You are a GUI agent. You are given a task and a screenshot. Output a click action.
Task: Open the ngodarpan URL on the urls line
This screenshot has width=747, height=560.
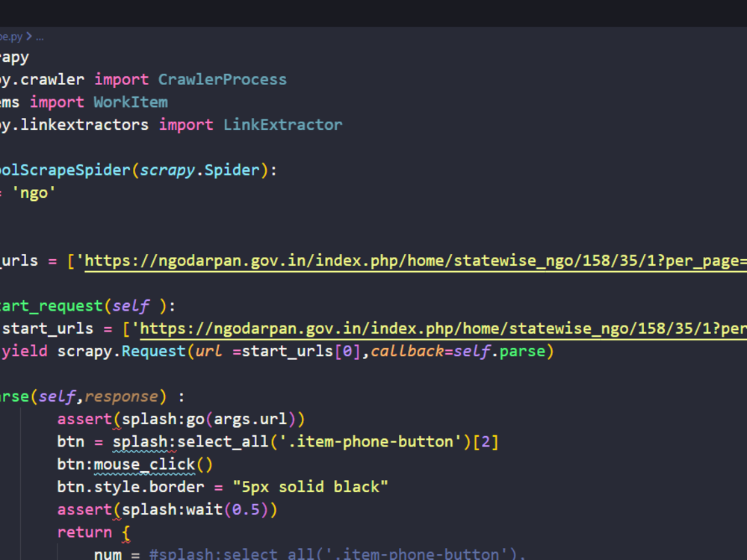[x=415, y=261]
